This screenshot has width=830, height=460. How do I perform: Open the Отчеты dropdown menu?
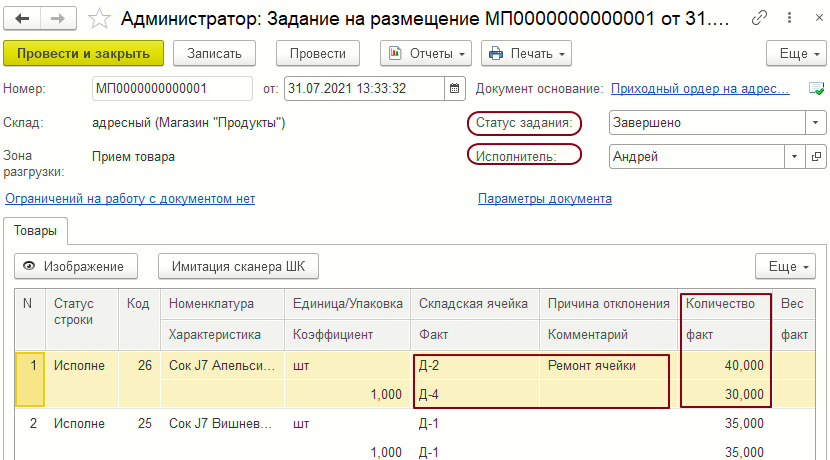coord(426,53)
